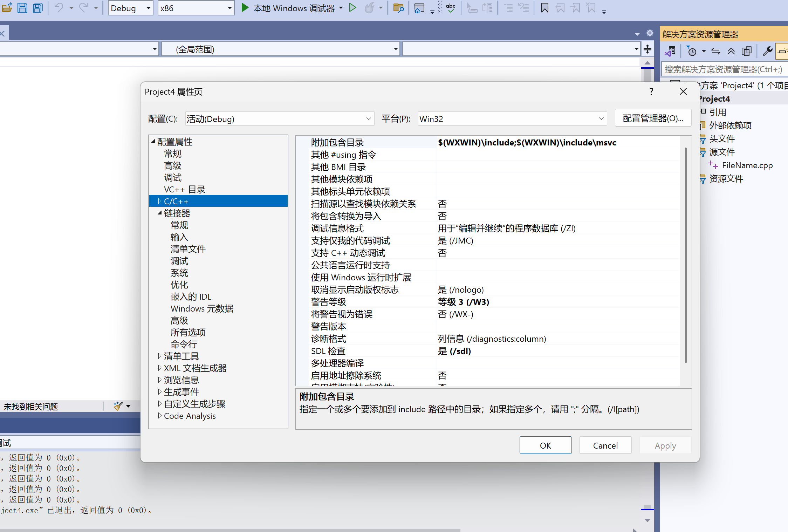Open Find in Files from the toolbar
This screenshot has width=788, height=532.
(398, 8)
